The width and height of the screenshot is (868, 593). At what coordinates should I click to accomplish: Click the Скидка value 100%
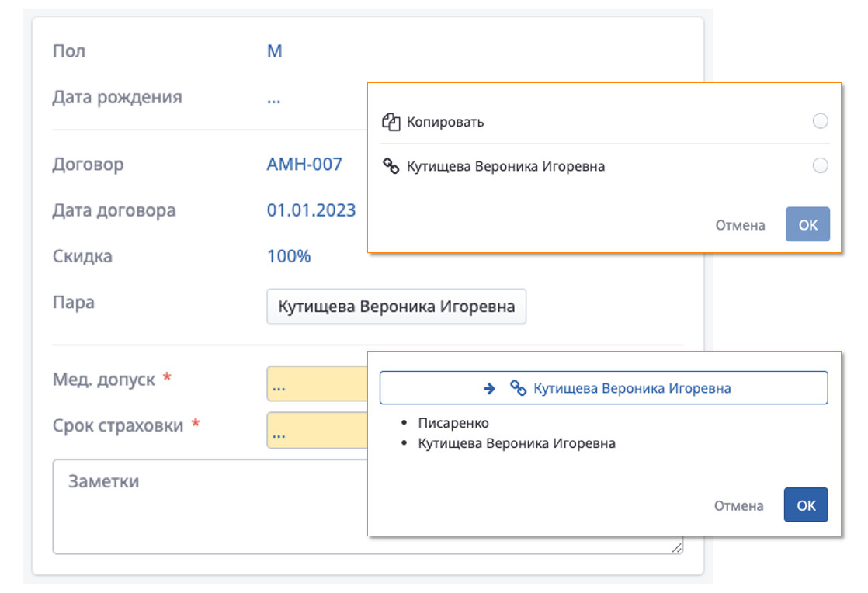pos(289,256)
